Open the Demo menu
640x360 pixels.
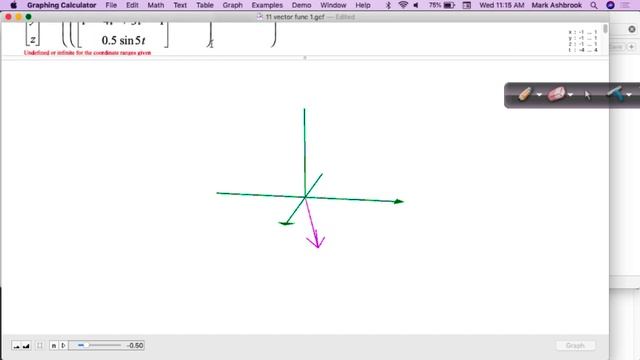point(302,5)
